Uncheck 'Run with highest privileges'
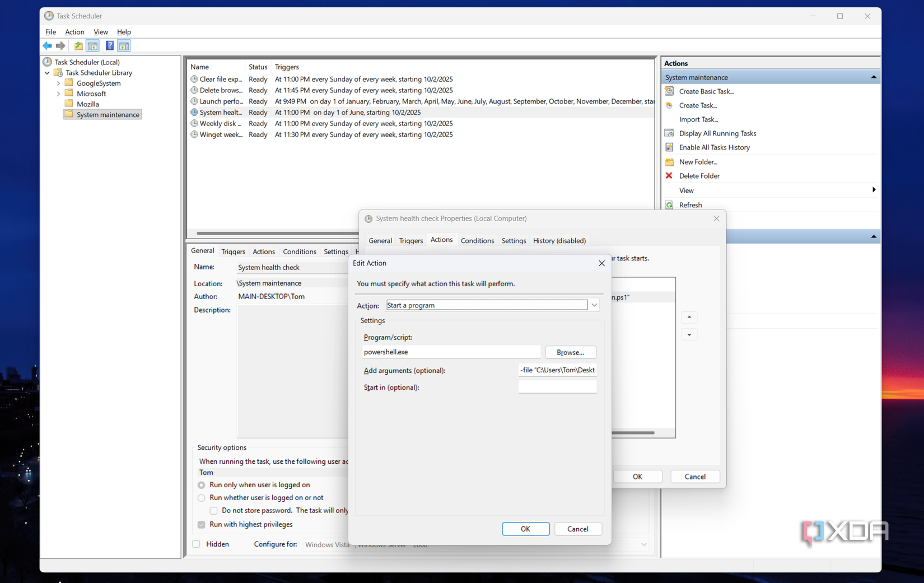 tap(201, 524)
